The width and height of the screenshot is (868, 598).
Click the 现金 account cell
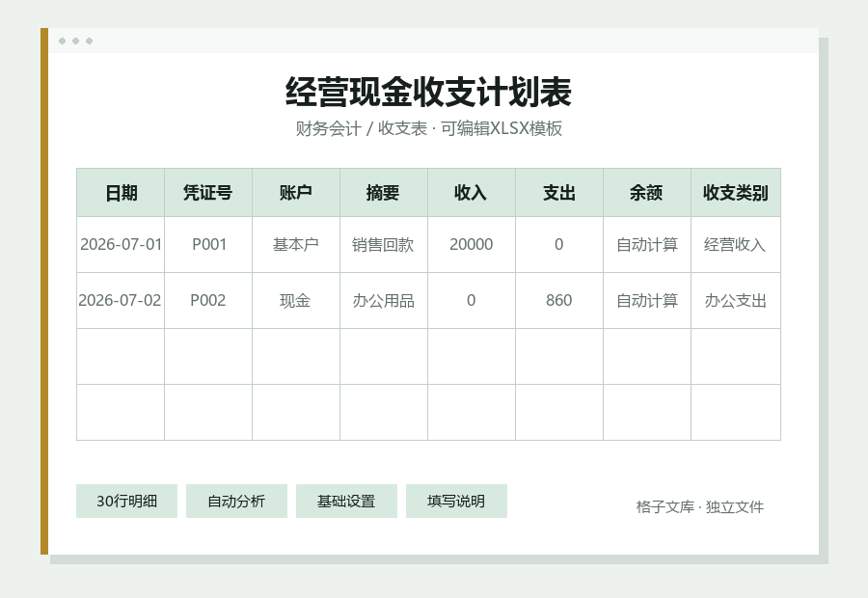point(296,301)
